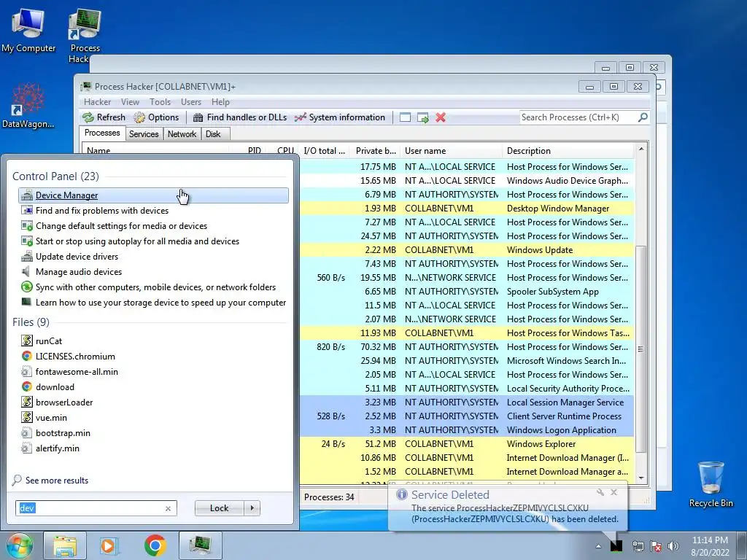The width and height of the screenshot is (747, 560).
Task: Open bootstrap.min file result
Action: (63, 433)
